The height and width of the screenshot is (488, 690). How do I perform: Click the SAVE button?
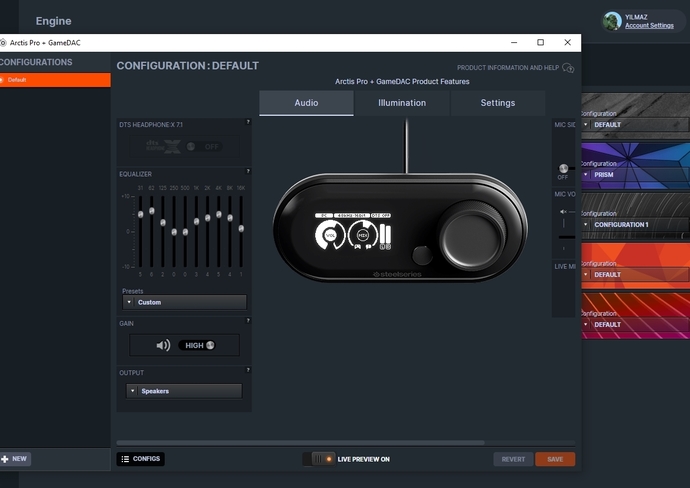[x=555, y=459]
